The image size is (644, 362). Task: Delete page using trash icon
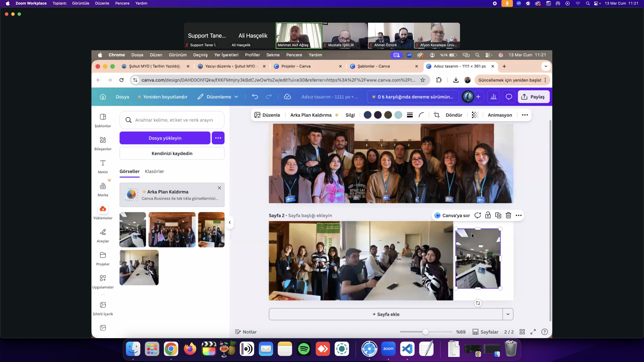pyautogui.click(x=508, y=215)
